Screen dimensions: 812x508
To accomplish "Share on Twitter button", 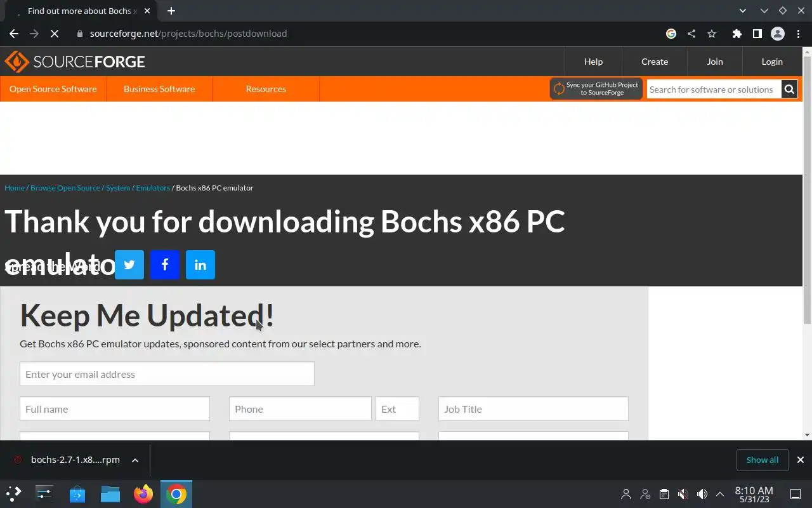I will point(129,265).
